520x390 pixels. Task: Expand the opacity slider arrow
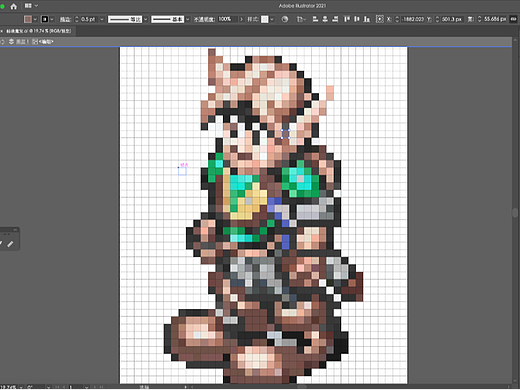pyautogui.click(x=241, y=19)
